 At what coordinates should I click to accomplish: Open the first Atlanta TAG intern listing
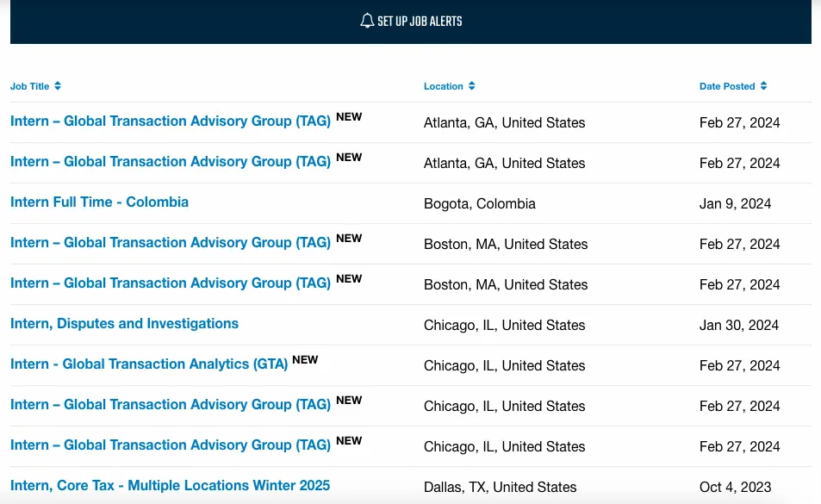click(x=171, y=121)
